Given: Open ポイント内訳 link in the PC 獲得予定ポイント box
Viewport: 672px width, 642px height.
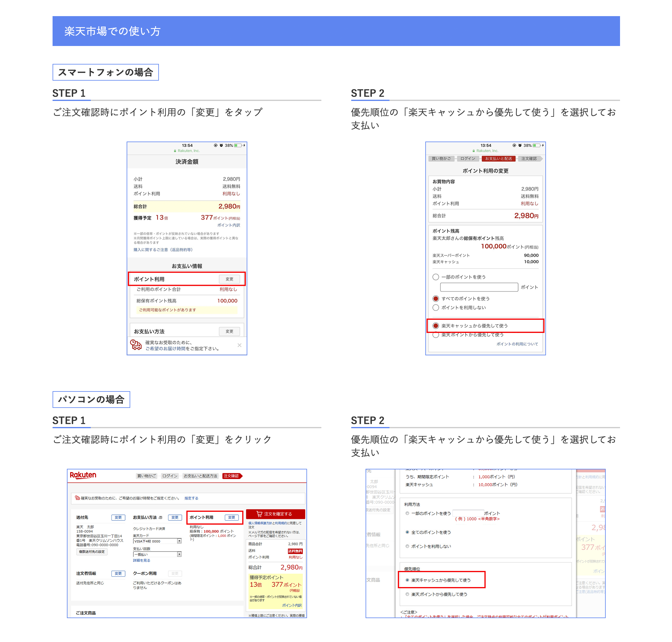Looking at the screenshot, I should 292,605.
